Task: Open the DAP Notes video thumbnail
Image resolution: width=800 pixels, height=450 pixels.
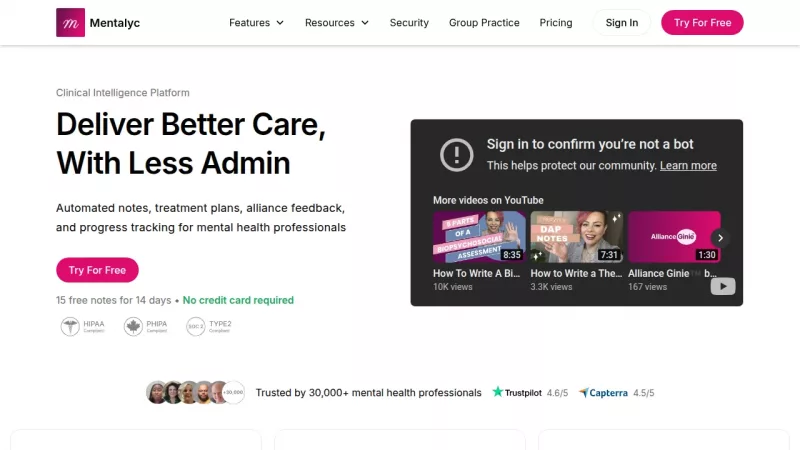Action: coord(576,237)
